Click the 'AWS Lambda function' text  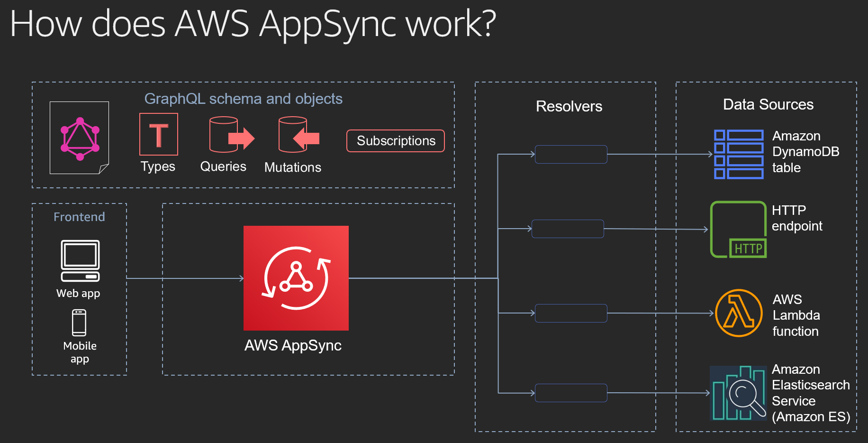(796, 315)
